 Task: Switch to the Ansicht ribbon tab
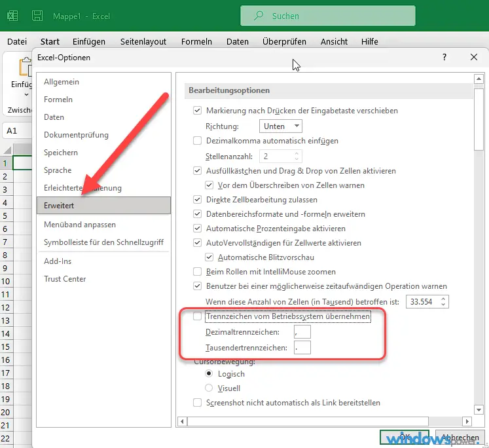(334, 41)
